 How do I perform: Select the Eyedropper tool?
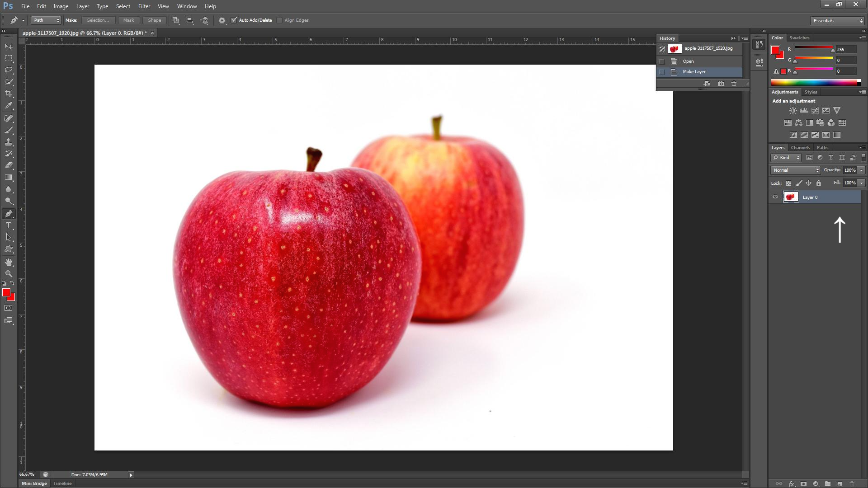point(9,106)
